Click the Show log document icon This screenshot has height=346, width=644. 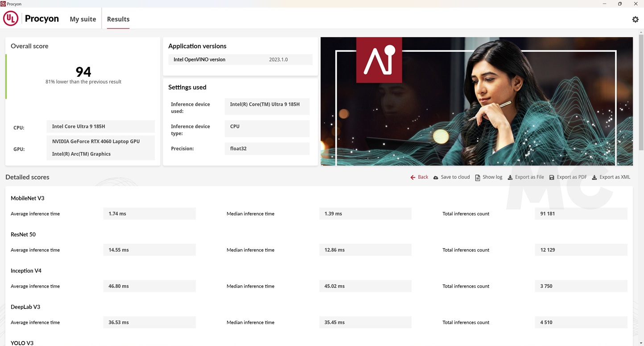tap(478, 177)
